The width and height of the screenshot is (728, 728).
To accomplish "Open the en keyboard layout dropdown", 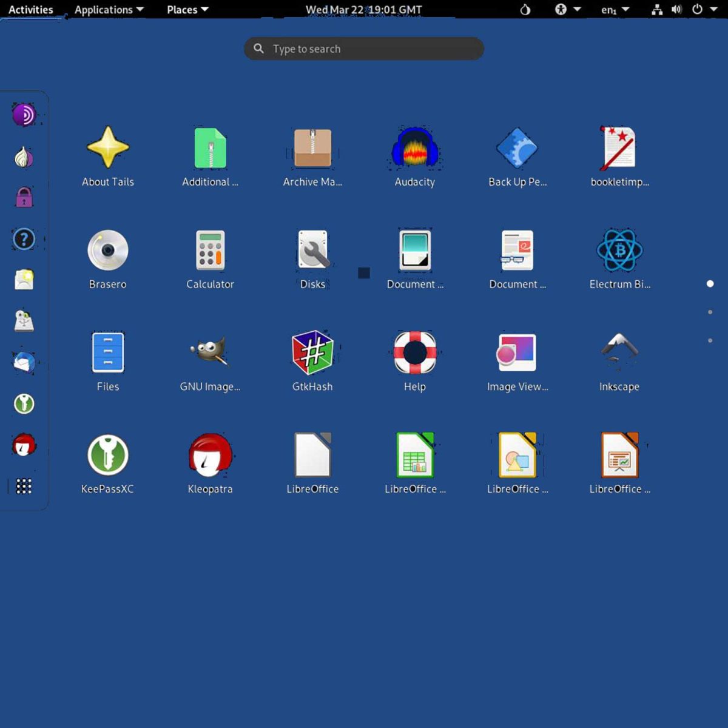I will pyautogui.click(x=615, y=10).
